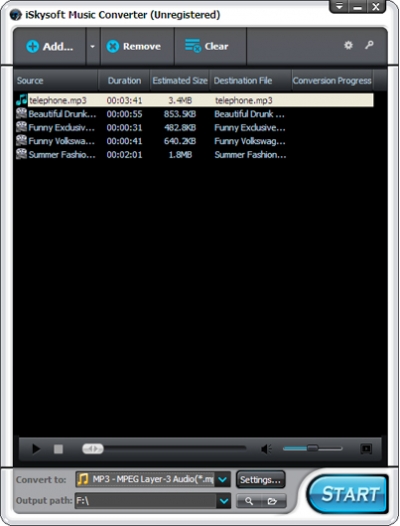Open the registration key icon
The width and height of the screenshot is (400, 526).
(369, 45)
